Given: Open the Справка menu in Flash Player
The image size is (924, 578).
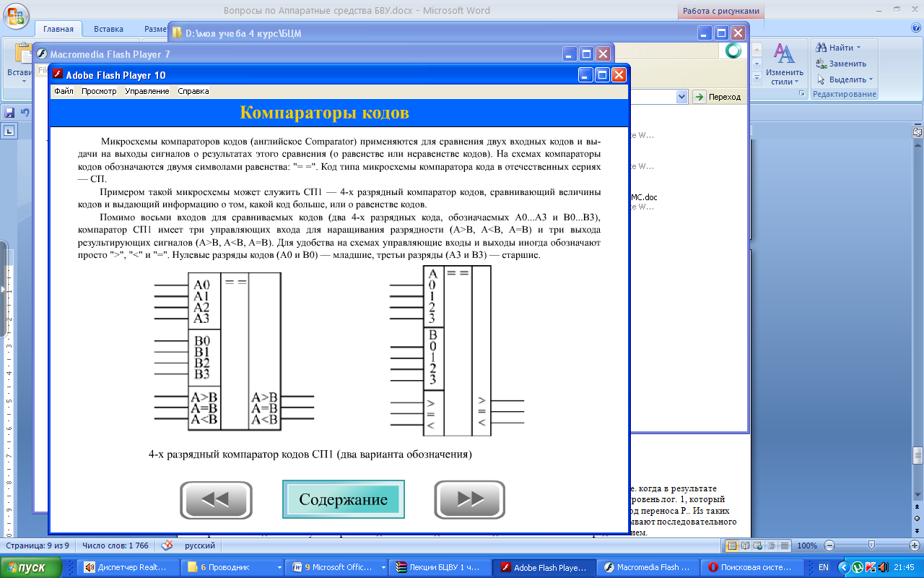Looking at the screenshot, I should tap(193, 91).
